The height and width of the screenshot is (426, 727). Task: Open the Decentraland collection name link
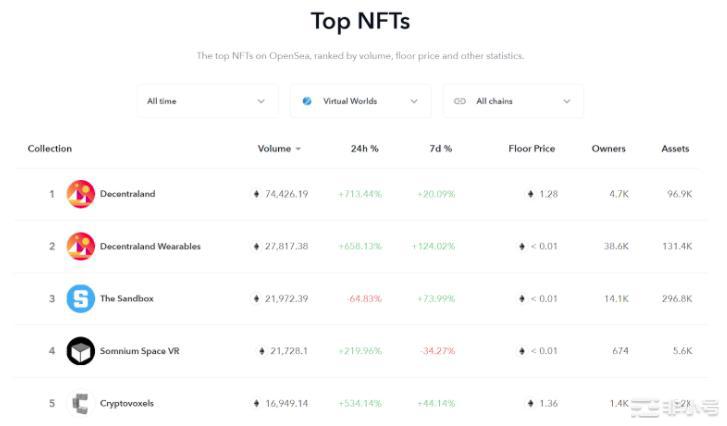tap(127, 194)
